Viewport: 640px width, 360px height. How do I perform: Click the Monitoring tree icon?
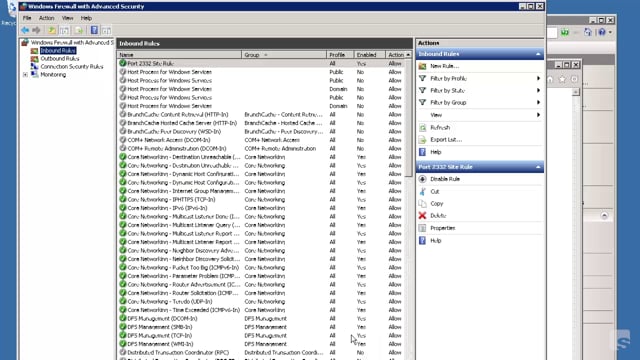35,74
